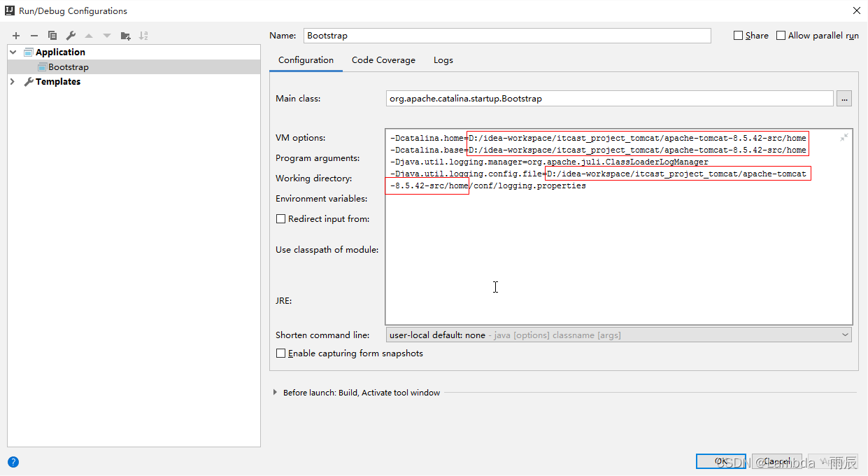Switch to the Code Coverage tab
The width and height of the screenshot is (868, 476).
(383, 60)
